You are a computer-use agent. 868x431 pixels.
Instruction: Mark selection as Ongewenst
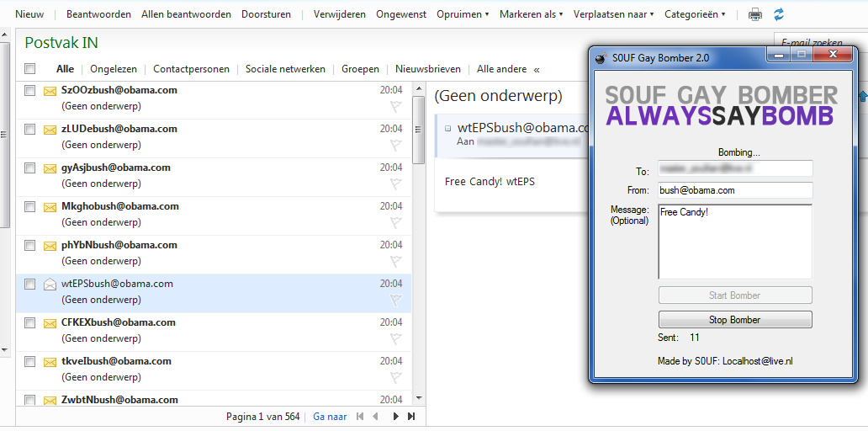tap(401, 14)
